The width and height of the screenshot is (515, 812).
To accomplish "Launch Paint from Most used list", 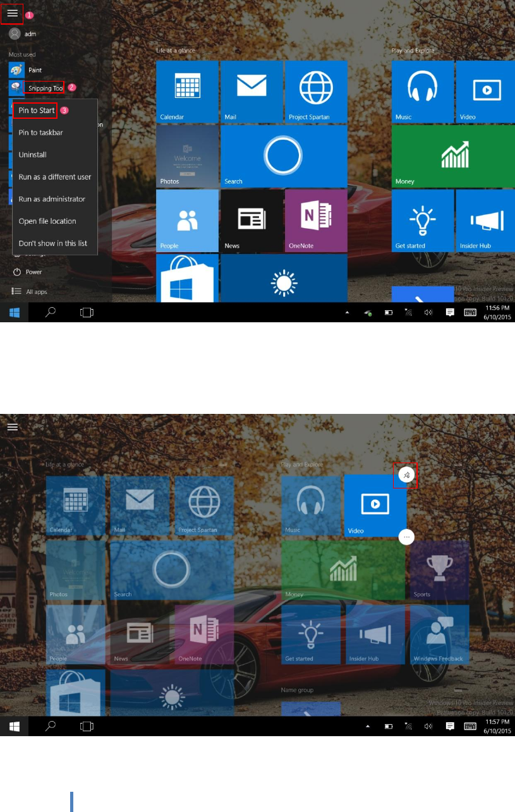I will (26, 70).
